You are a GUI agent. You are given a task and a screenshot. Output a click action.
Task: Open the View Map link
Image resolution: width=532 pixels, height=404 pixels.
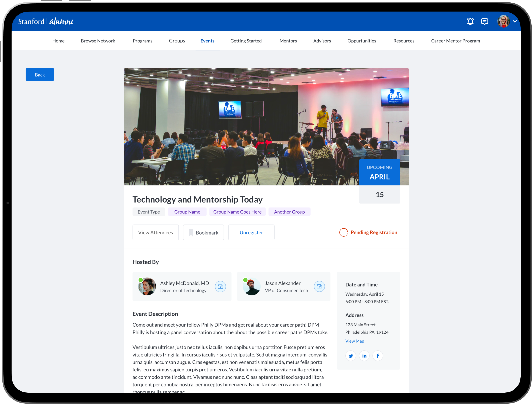click(x=355, y=341)
